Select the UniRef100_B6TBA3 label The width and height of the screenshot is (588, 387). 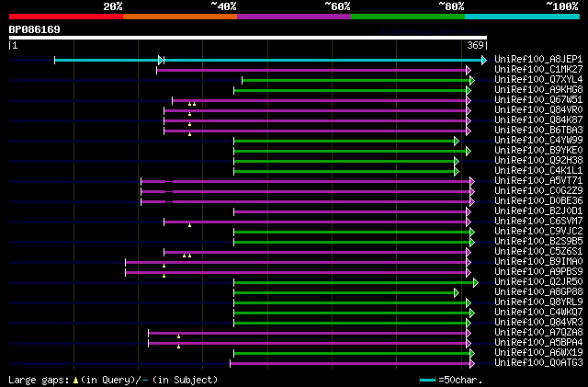(538, 131)
